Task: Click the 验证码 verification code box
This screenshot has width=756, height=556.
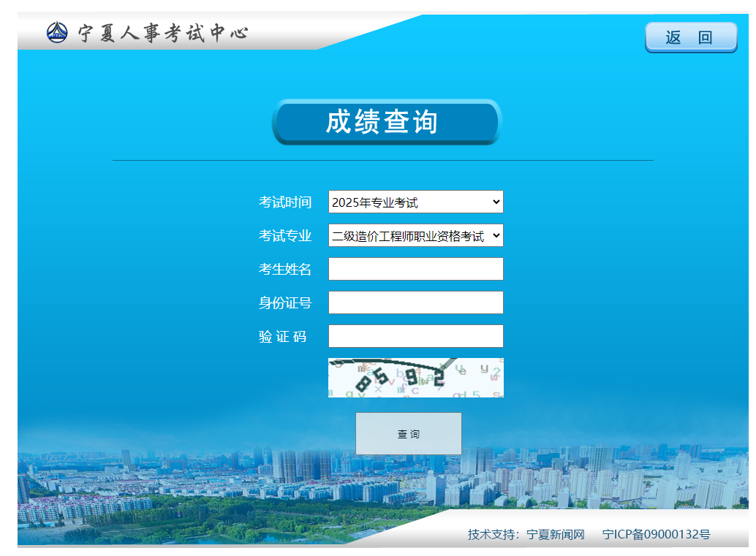Action: [x=415, y=335]
